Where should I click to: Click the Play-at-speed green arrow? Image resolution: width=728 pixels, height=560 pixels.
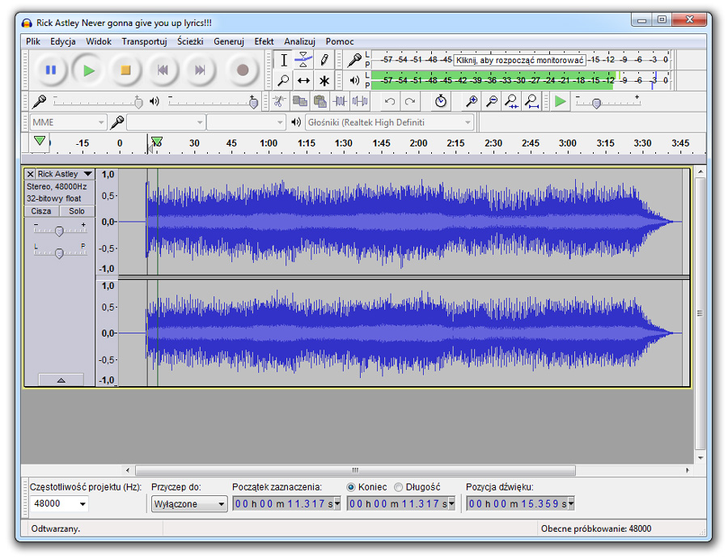point(561,101)
